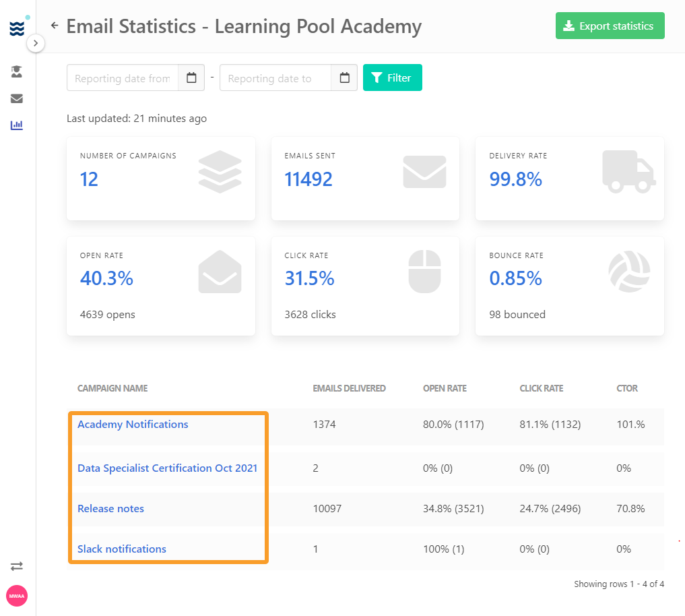Open the Slack notifications campaign link
685x616 pixels.
pyautogui.click(x=122, y=549)
